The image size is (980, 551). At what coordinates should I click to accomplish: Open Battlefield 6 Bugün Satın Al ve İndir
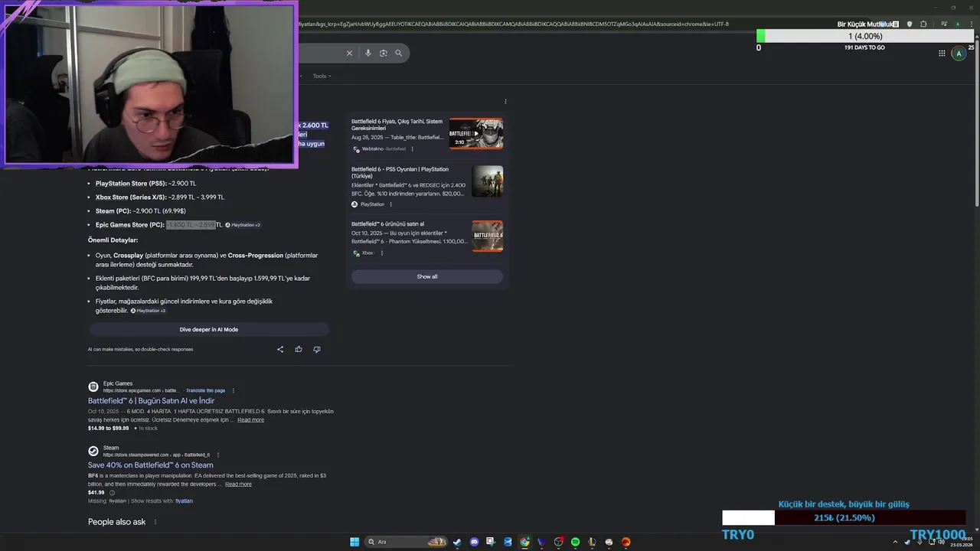(151, 401)
